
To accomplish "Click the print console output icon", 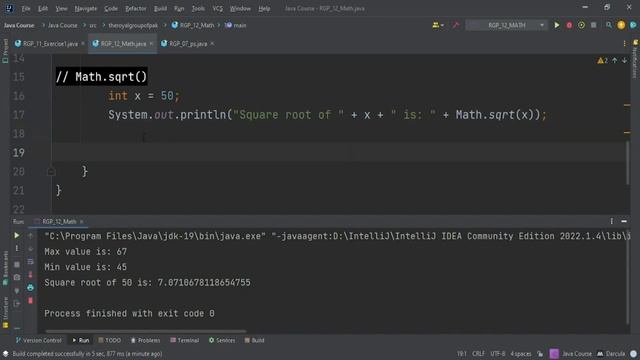I will tap(30, 288).
